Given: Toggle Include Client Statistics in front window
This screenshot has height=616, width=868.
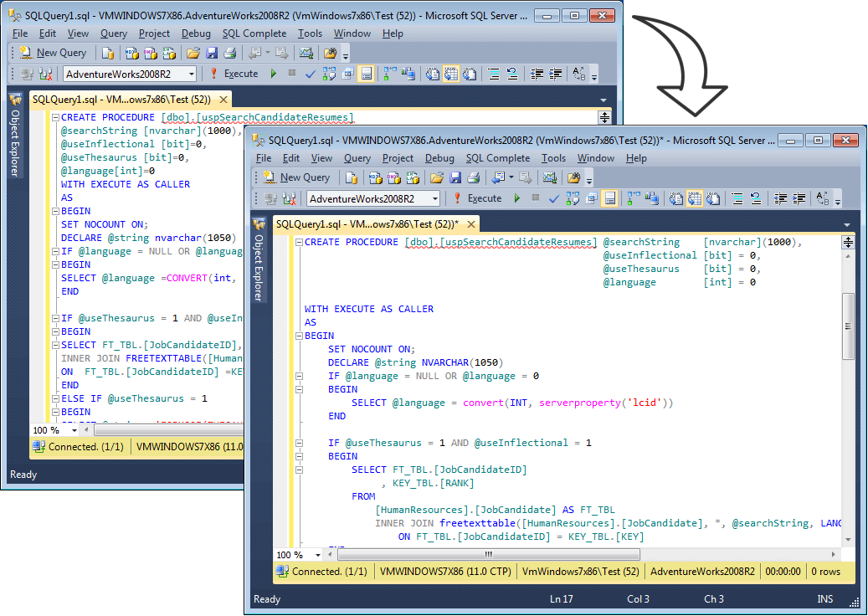Looking at the screenshot, I should [x=652, y=198].
